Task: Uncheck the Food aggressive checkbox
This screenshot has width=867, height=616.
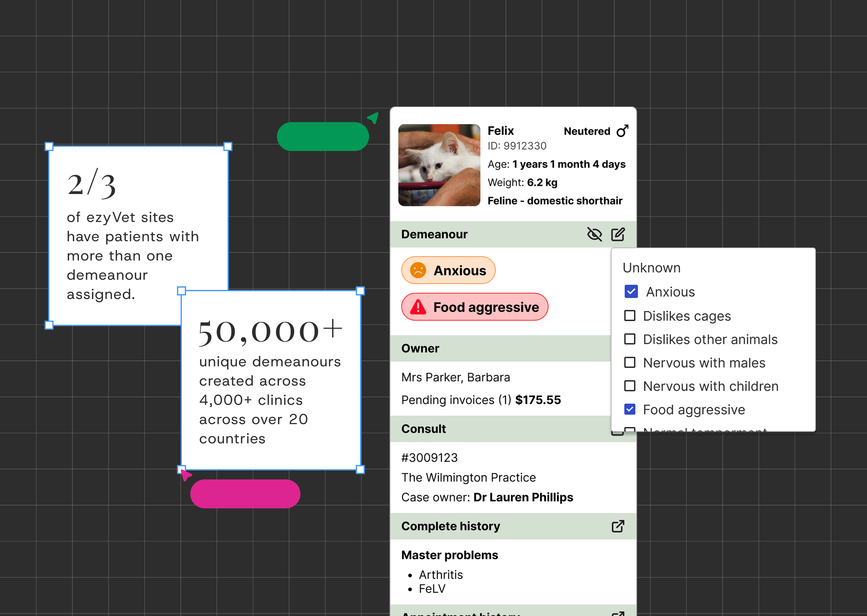Action: [630, 409]
